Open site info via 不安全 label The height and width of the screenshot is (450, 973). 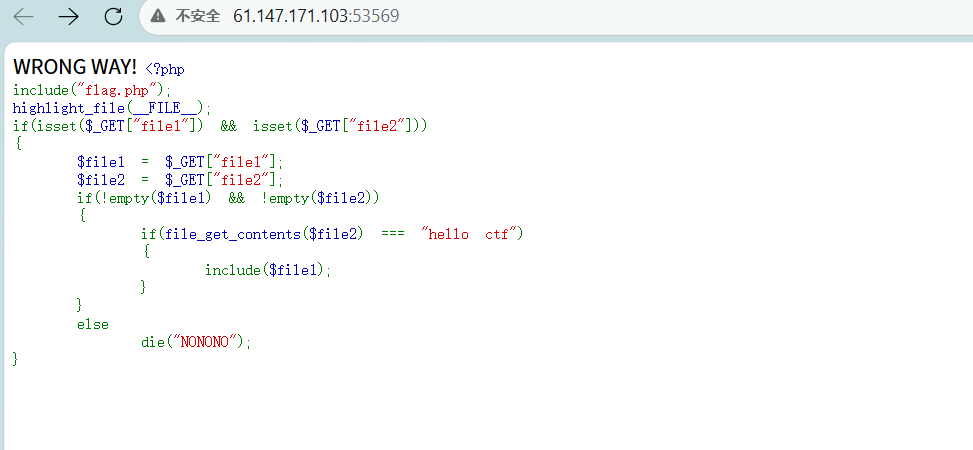click(x=195, y=16)
